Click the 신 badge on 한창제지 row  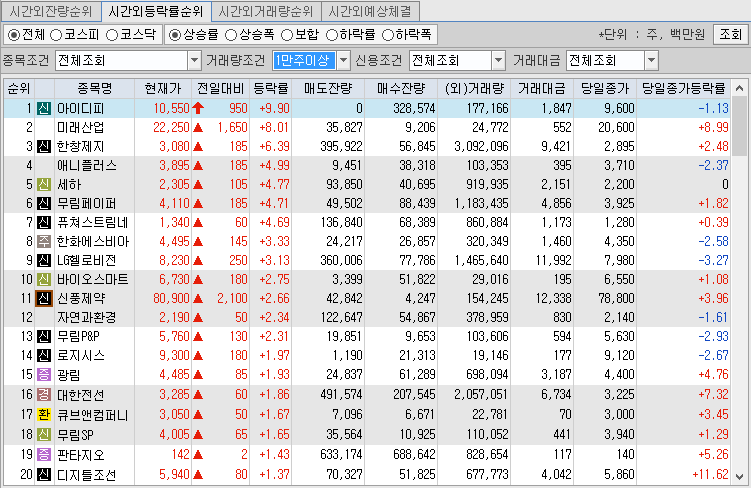(44, 147)
